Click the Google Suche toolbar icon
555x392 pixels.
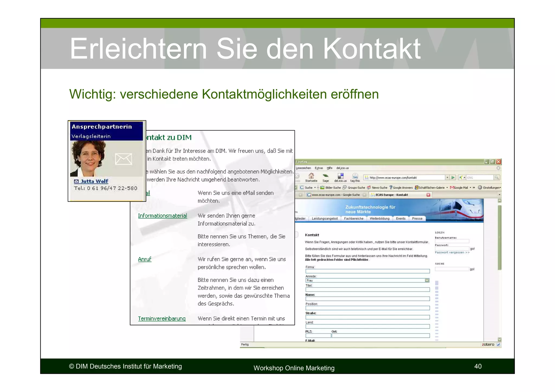click(x=302, y=187)
